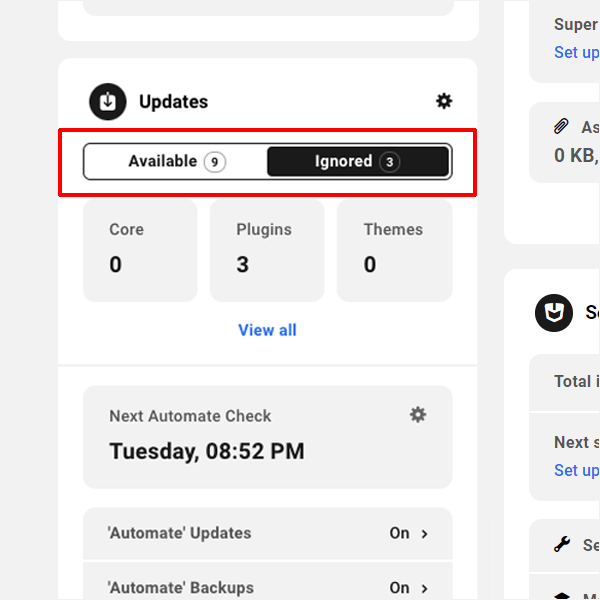Screen dimensions: 600x600
Task: Switch to Available updates tab
Action: [176, 162]
